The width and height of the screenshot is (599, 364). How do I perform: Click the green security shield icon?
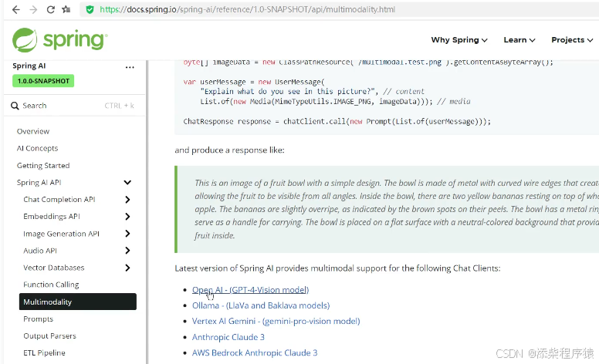(90, 9)
